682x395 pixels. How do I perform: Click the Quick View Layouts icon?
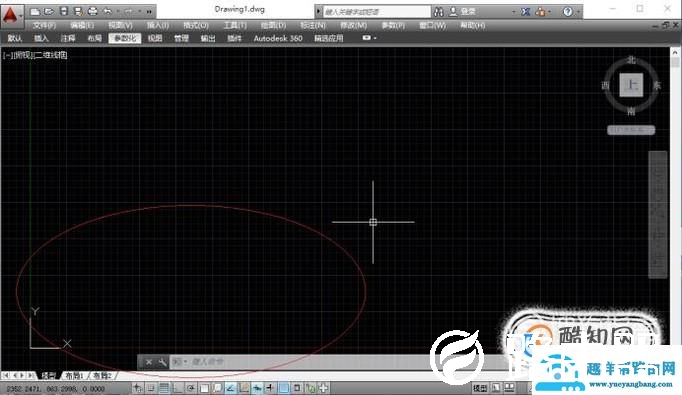509,388
